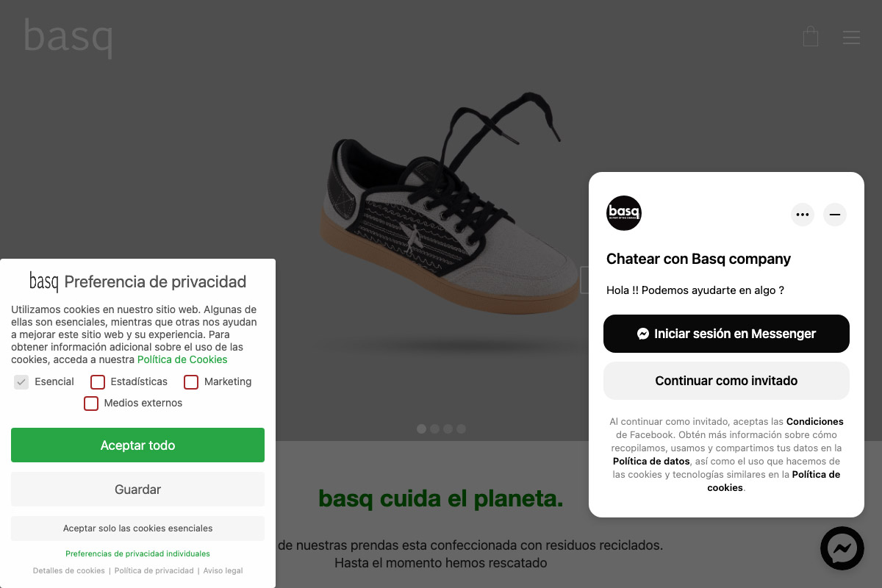Click Aceptar todo green button

point(137,445)
